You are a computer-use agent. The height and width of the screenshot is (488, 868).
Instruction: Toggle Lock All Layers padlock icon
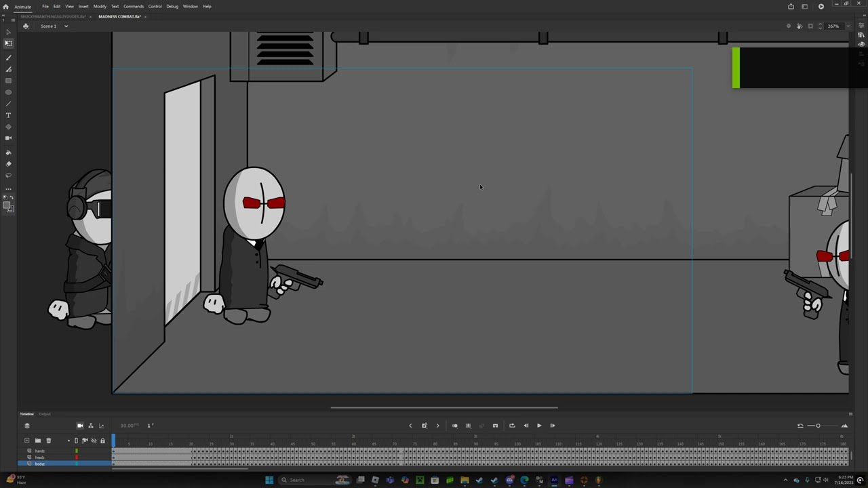(102, 441)
